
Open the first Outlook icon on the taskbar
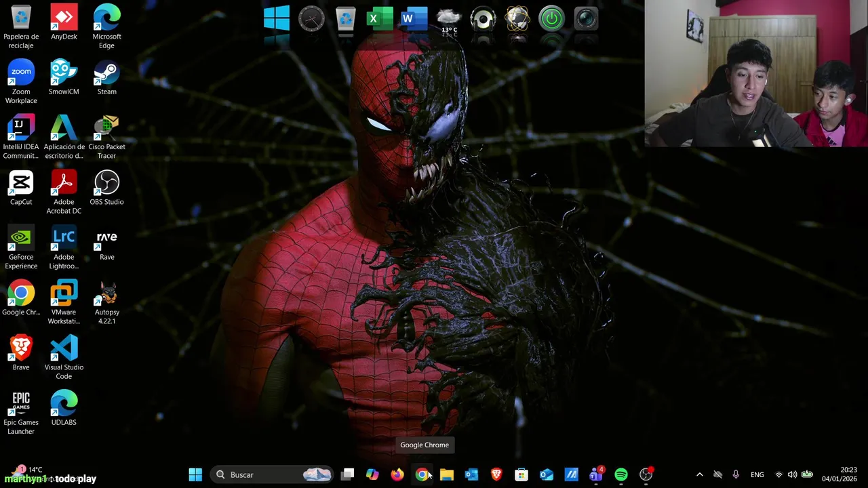click(471, 474)
